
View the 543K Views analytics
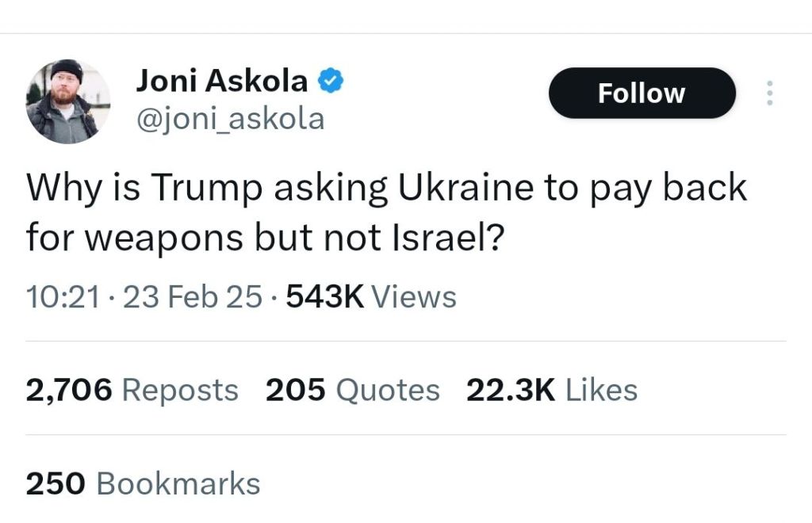point(370,297)
